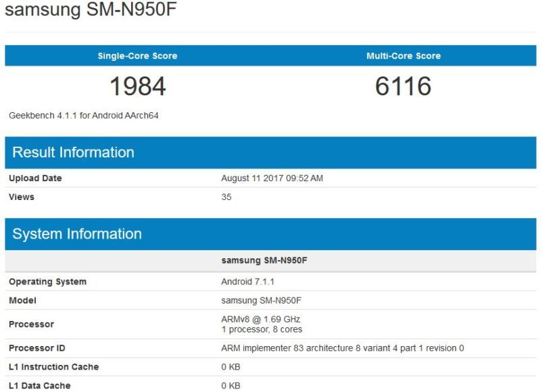Select the Model row label
Viewport: 542px width, 392px height.
click(x=22, y=300)
